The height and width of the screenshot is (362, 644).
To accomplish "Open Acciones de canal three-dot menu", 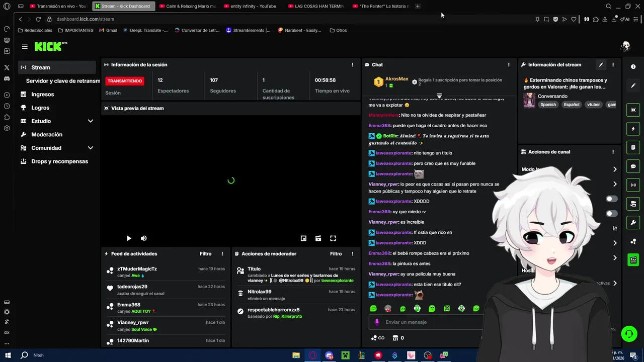I will tap(613, 152).
